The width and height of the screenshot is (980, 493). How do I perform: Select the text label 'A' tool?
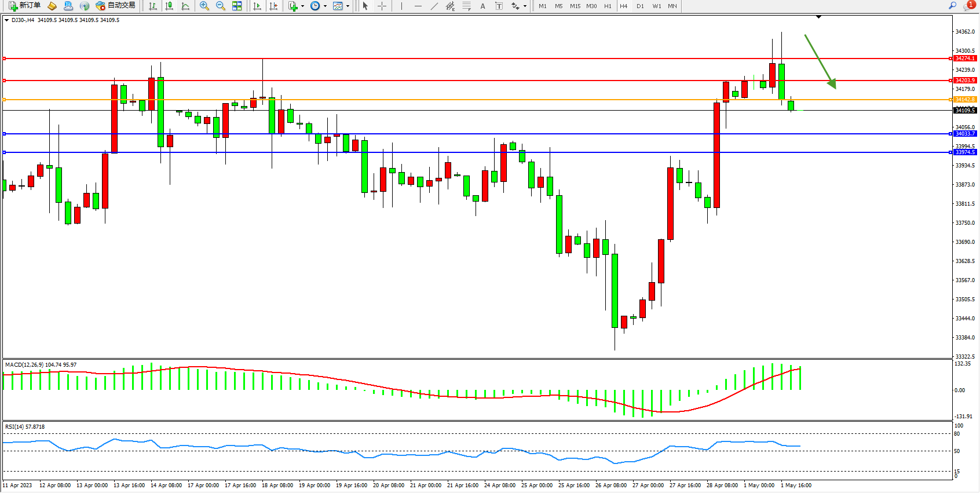pyautogui.click(x=482, y=6)
